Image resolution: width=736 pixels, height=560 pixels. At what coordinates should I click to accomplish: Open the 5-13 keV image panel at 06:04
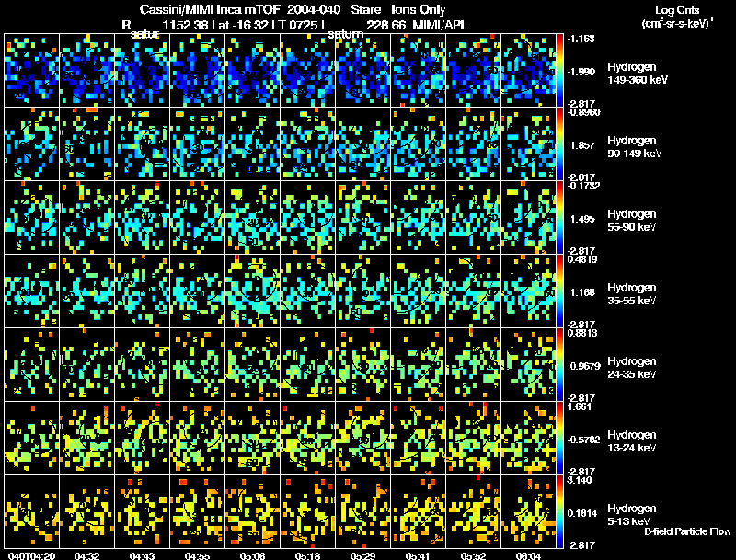click(528, 511)
